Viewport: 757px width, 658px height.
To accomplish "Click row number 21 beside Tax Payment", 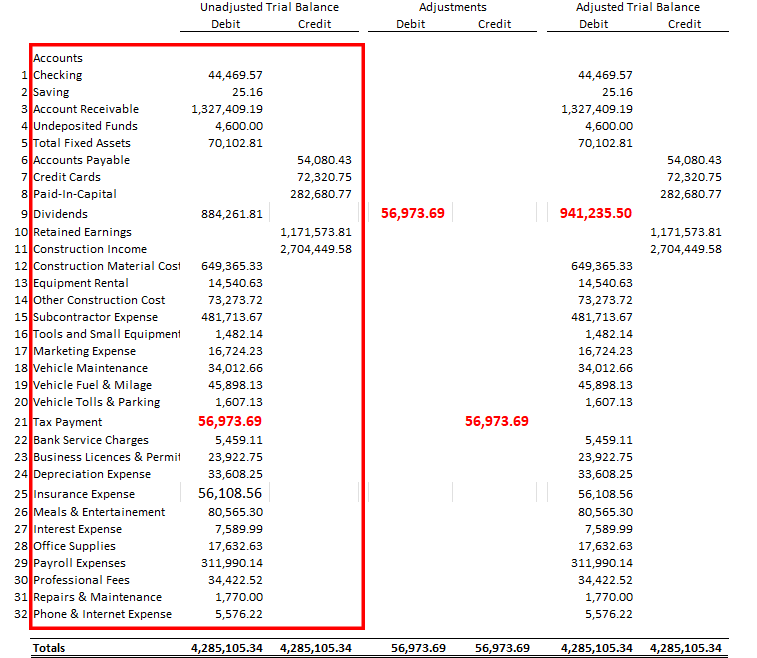I will click(21, 422).
